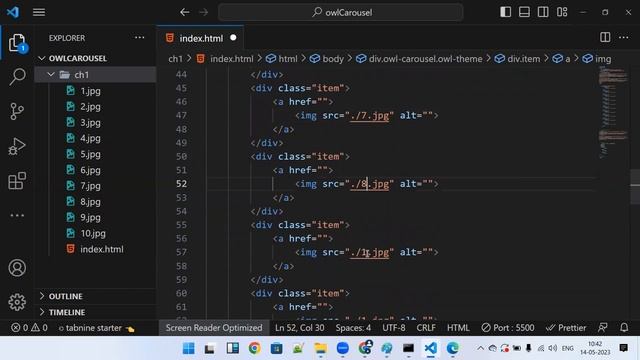Open the Windows Start menu
Viewport: 640px width, 360px height.
pyautogui.click(x=189, y=348)
